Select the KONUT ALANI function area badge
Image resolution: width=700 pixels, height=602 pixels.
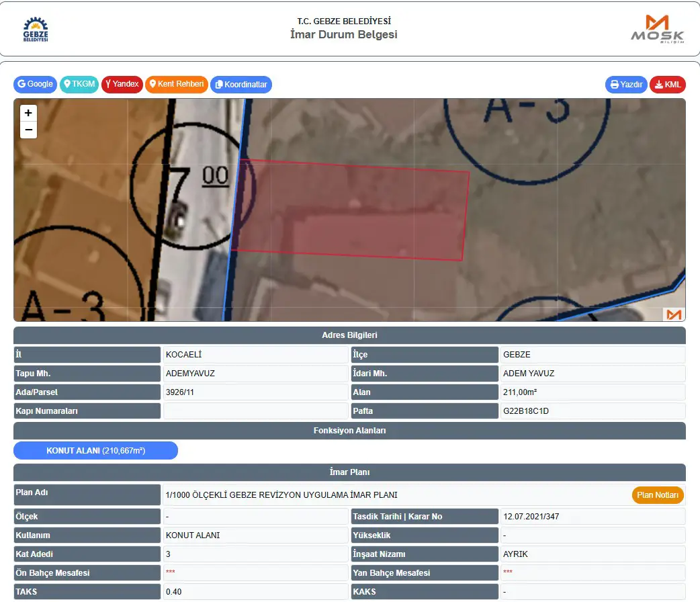95,451
